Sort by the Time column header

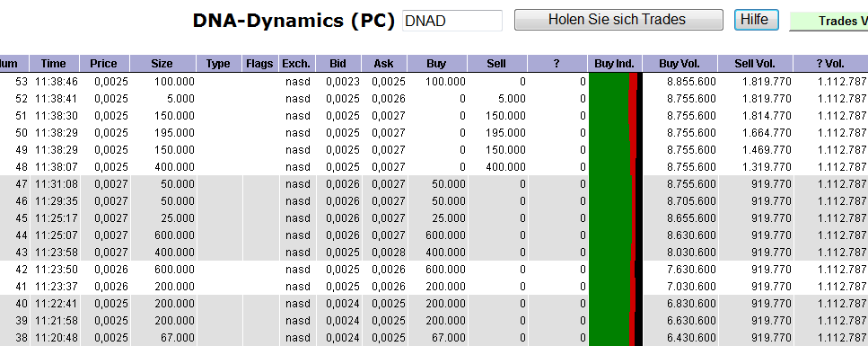click(x=54, y=63)
